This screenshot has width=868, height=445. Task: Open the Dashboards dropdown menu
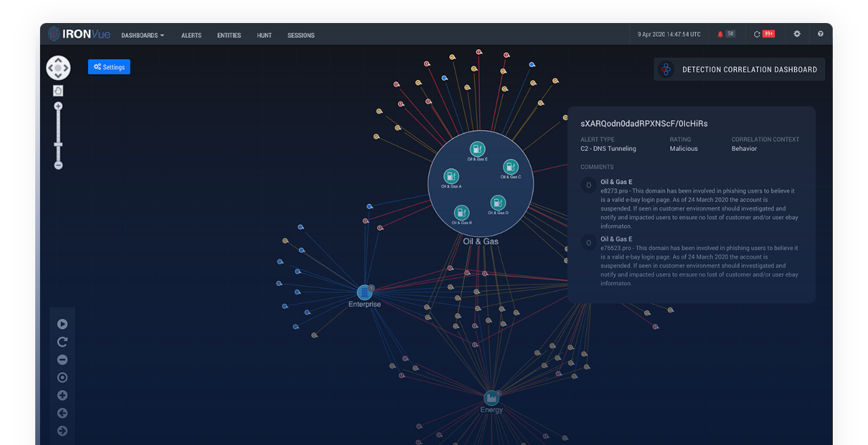click(x=142, y=35)
